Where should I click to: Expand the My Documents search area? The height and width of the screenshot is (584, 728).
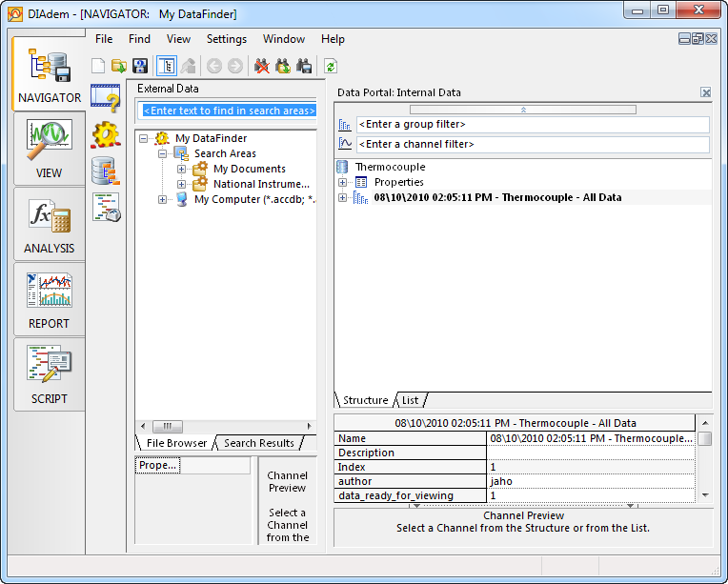(181, 169)
